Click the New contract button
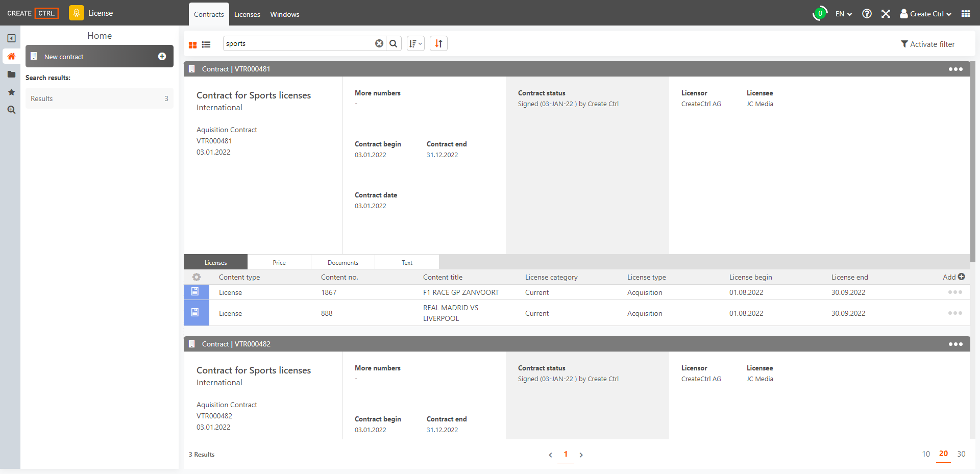Image resolution: width=980 pixels, height=474 pixels. (x=100, y=56)
